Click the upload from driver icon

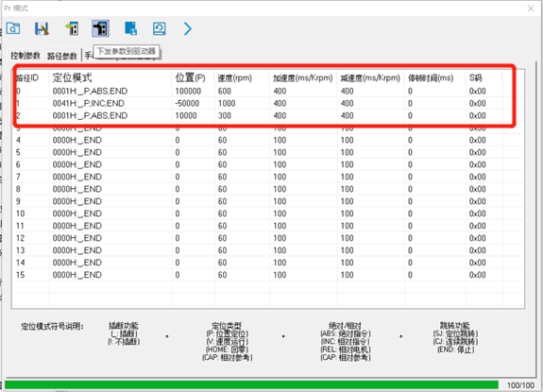(x=72, y=28)
